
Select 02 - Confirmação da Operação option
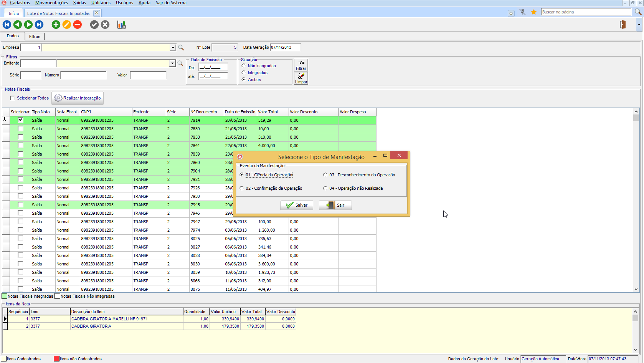(x=242, y=188)
